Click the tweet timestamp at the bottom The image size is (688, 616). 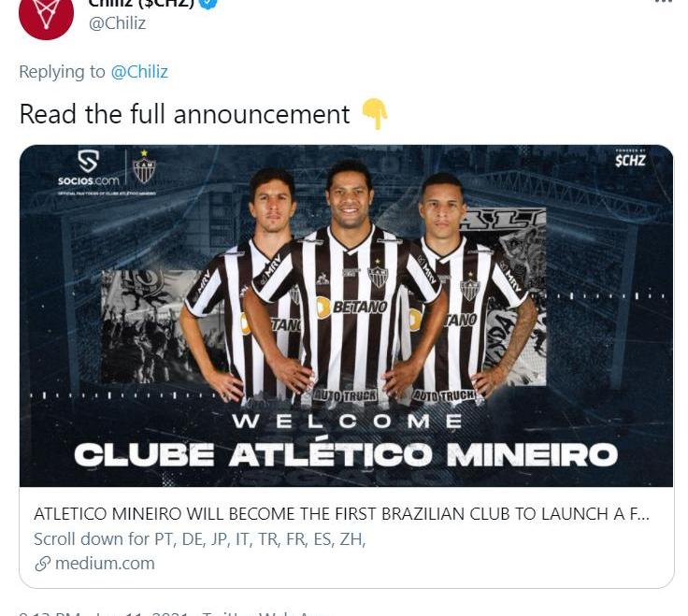[x=104, y=612]
